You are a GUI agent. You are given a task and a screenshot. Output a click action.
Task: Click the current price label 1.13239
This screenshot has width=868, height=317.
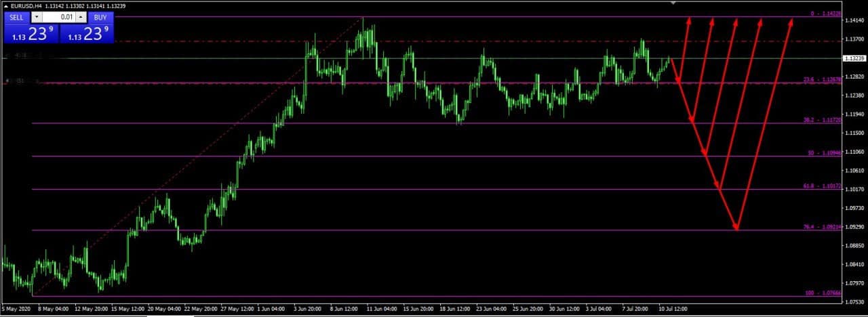click(853, 59)
